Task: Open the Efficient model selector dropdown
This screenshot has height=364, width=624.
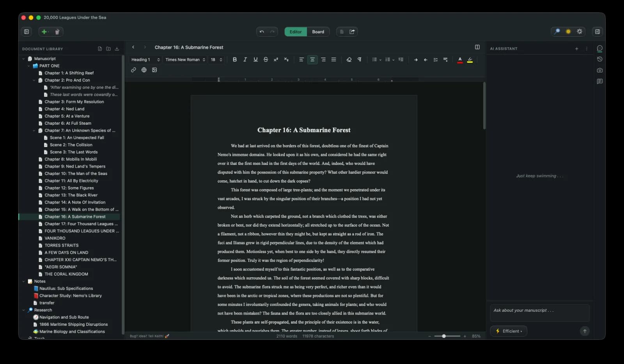Action: tap(509, 331)
